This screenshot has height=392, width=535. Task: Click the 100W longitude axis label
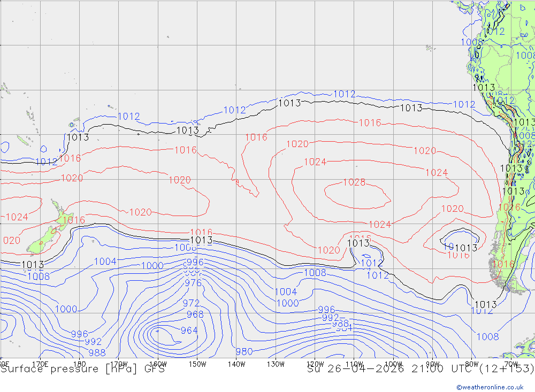pos(393,364)
